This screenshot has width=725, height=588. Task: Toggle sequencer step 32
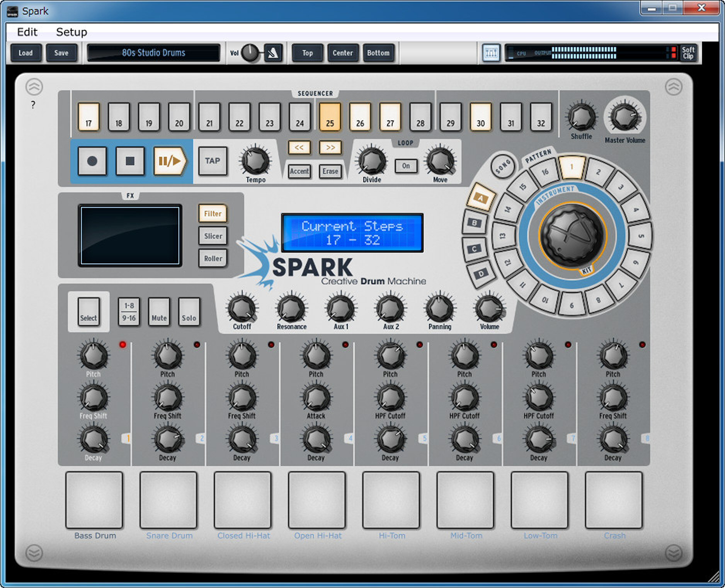[x=541, y=117]
